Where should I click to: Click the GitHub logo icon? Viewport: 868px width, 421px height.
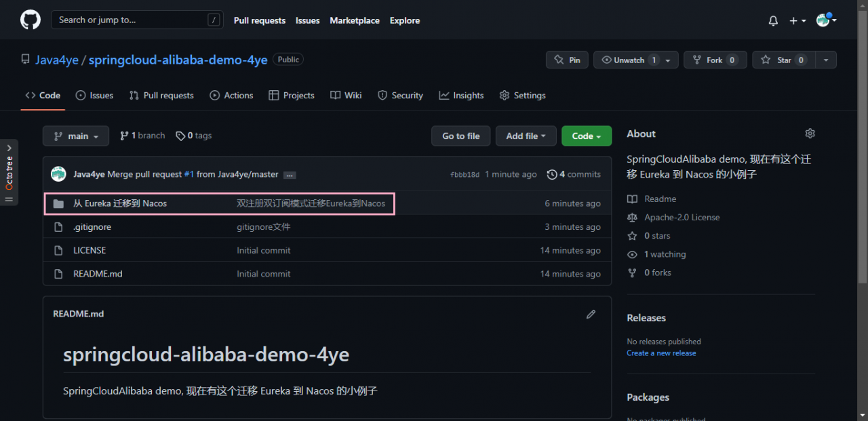tap(31, 20)
